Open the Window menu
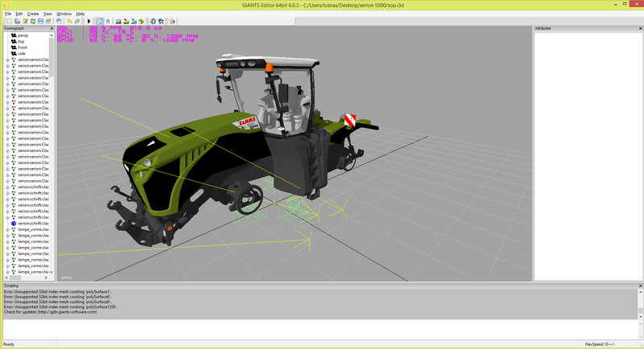 tap(64, 14)
